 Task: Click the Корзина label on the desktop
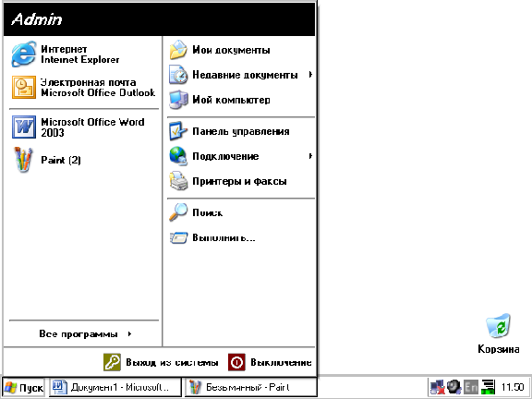[499, 349]
